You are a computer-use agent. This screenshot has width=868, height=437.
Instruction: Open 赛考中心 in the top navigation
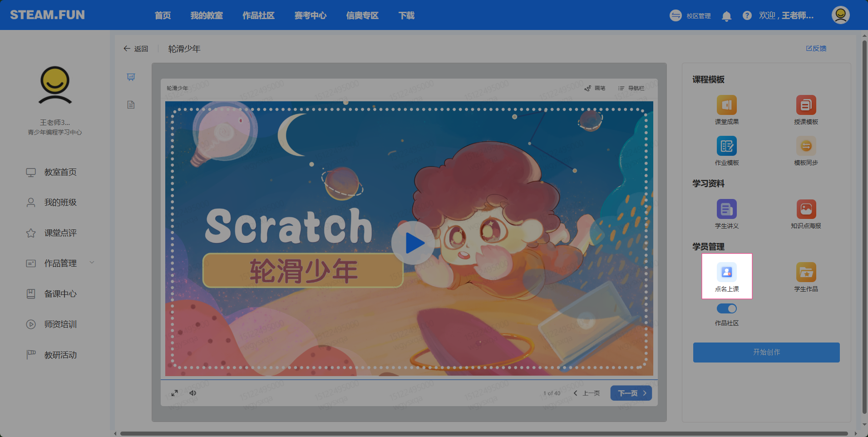311,15
